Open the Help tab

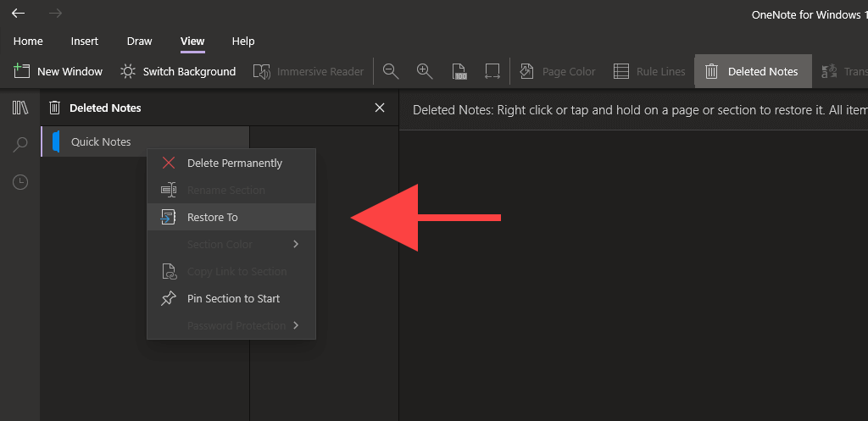243,42
